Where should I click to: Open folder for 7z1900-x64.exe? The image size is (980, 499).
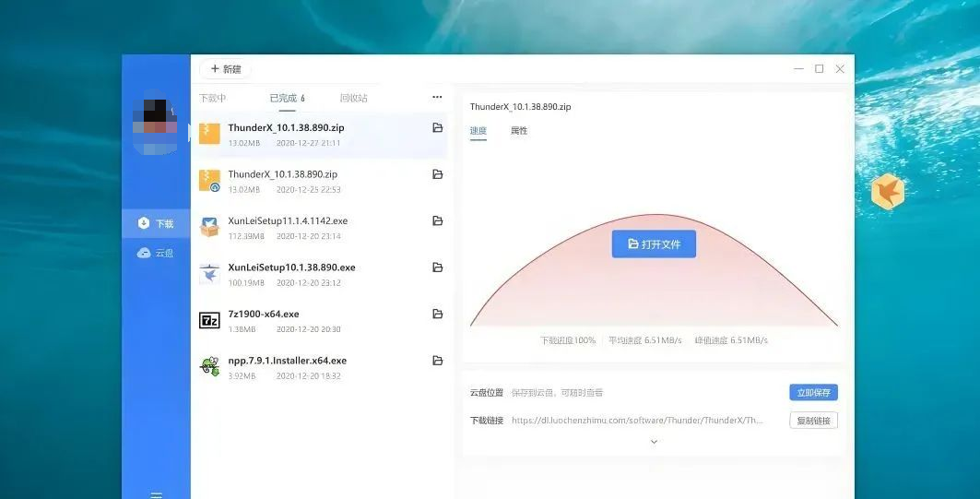click(x=438, y=314)
